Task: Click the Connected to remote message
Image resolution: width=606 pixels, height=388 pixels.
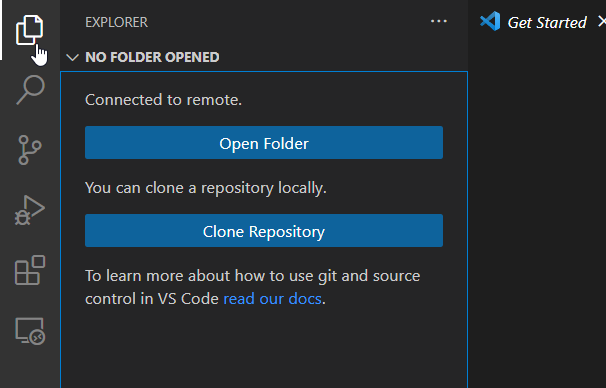Action: pos(163,100)
